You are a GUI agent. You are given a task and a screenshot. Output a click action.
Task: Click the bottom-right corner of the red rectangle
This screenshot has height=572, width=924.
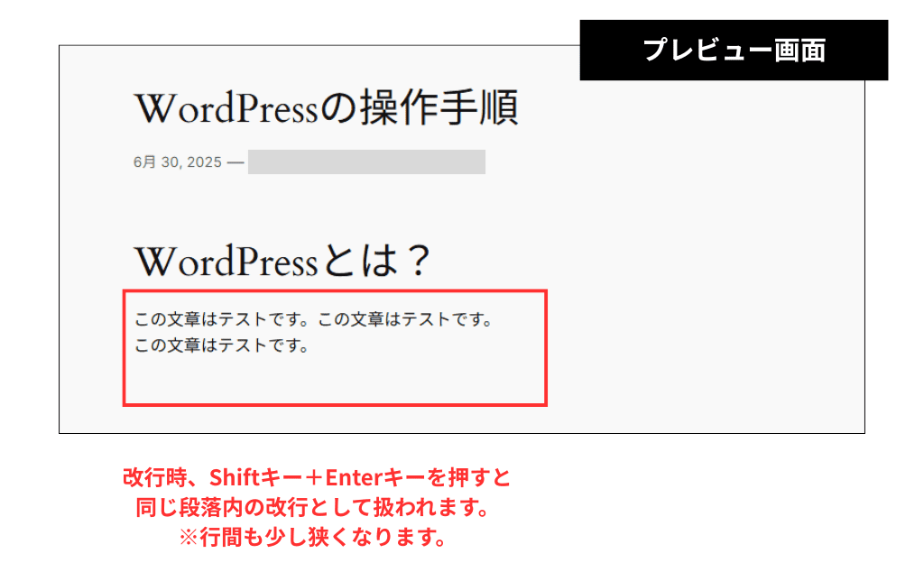[546, 404]
